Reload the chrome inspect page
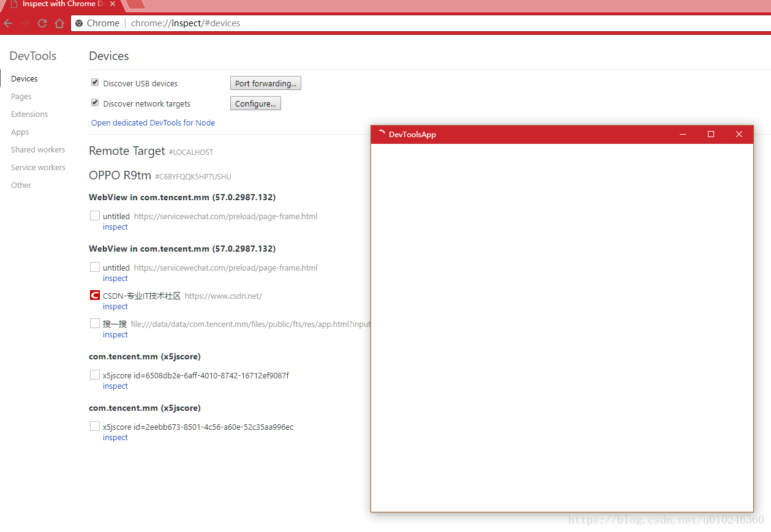Image resolution: width=771 pixels, height=532 pixels. click(42, 23)
